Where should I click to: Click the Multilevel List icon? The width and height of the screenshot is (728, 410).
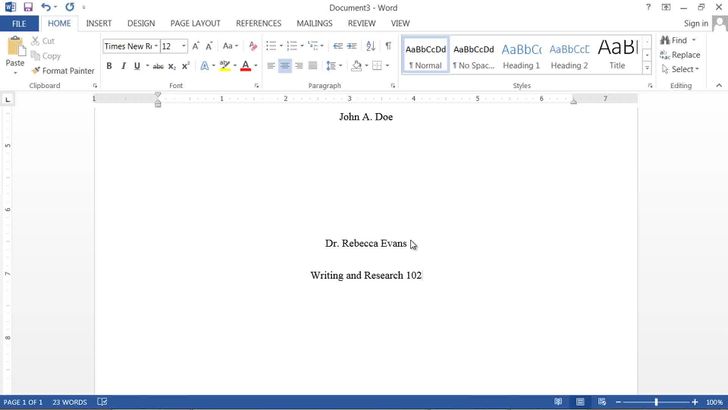pyautogui.click(x=313, y=46)
